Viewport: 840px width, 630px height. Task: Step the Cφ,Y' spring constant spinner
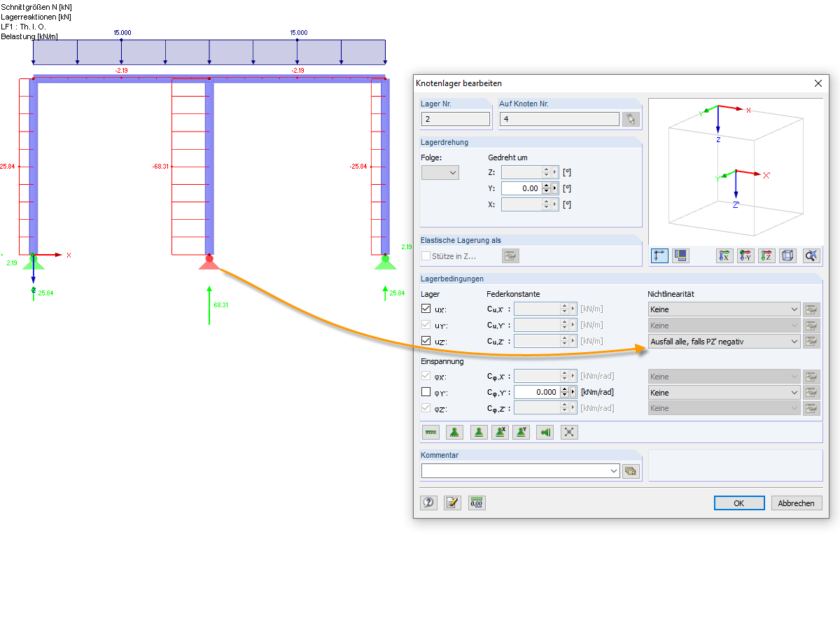564,393
